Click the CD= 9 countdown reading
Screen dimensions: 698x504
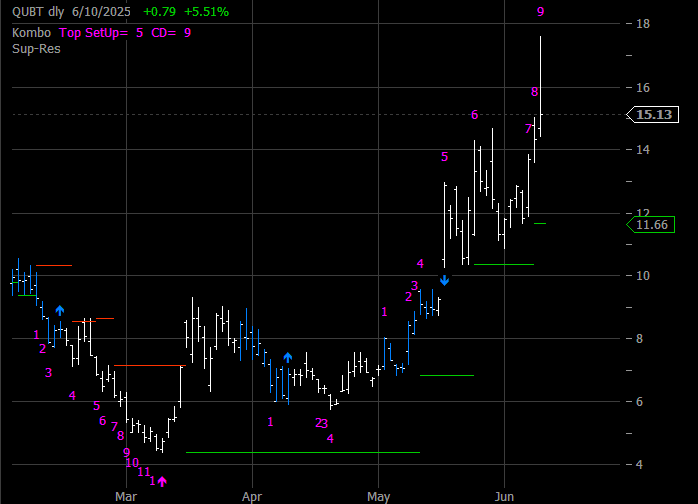pyautogui.click(x=171, y=33)
